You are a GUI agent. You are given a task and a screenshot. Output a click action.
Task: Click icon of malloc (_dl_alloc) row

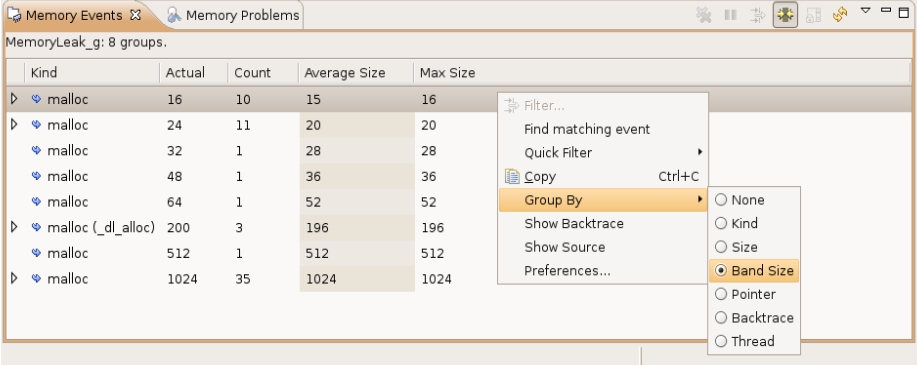tap(36, 227)
